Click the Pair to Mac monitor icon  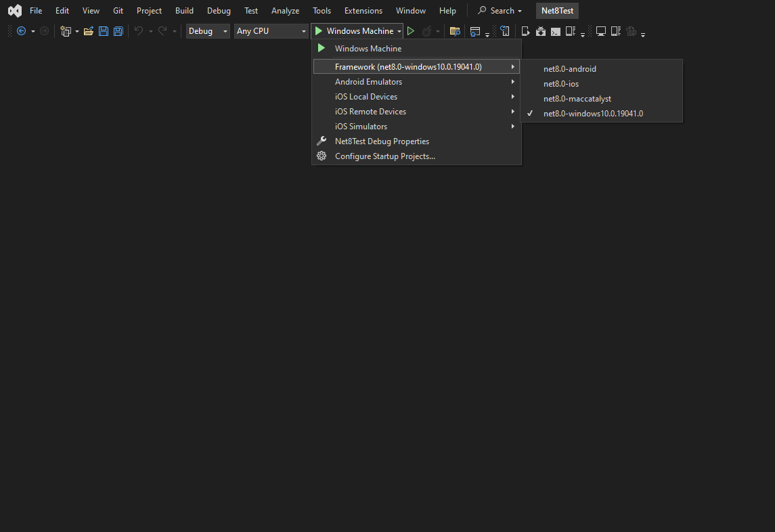pyautogui.click(x=601, y=31)
